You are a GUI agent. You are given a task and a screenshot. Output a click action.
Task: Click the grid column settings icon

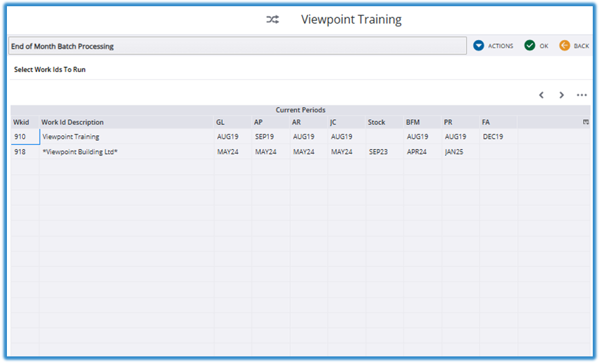pos(586,122)
